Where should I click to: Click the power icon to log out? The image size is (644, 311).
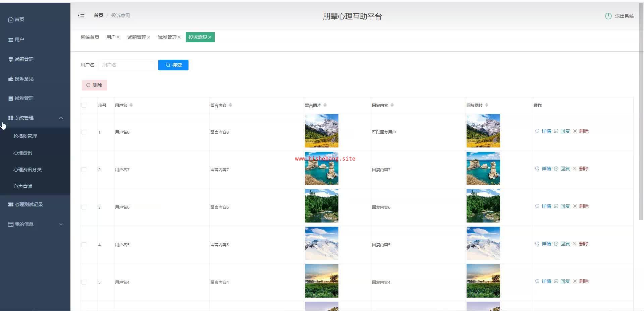click(x=608, y=16)
